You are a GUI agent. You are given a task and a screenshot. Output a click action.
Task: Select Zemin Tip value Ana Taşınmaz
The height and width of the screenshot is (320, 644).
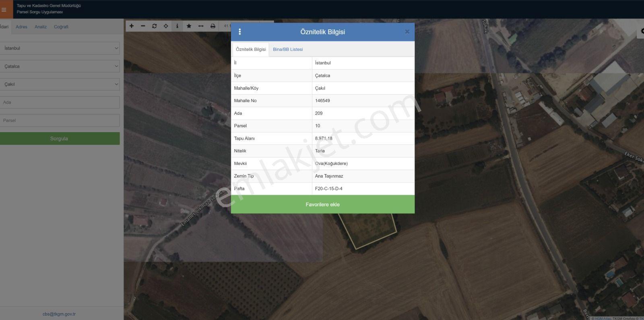[x=329, y=176]
